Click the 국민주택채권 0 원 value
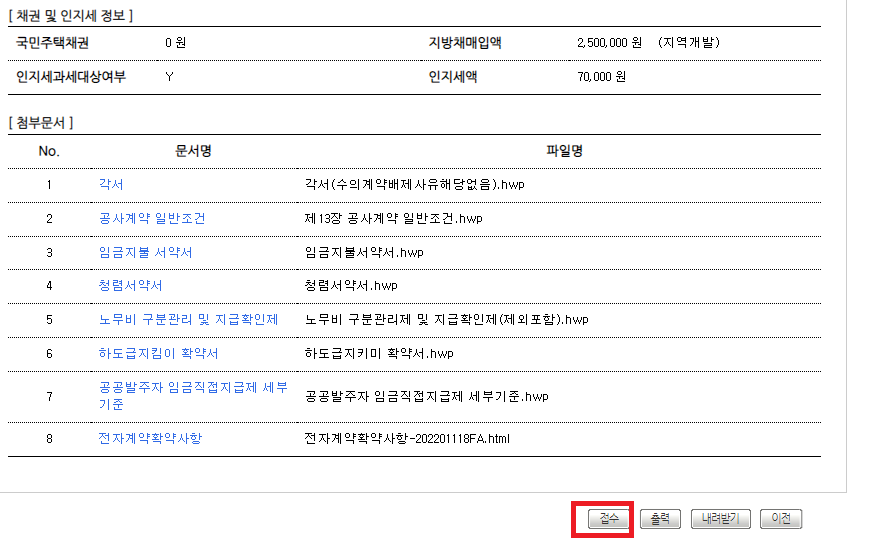 (175, 43)
